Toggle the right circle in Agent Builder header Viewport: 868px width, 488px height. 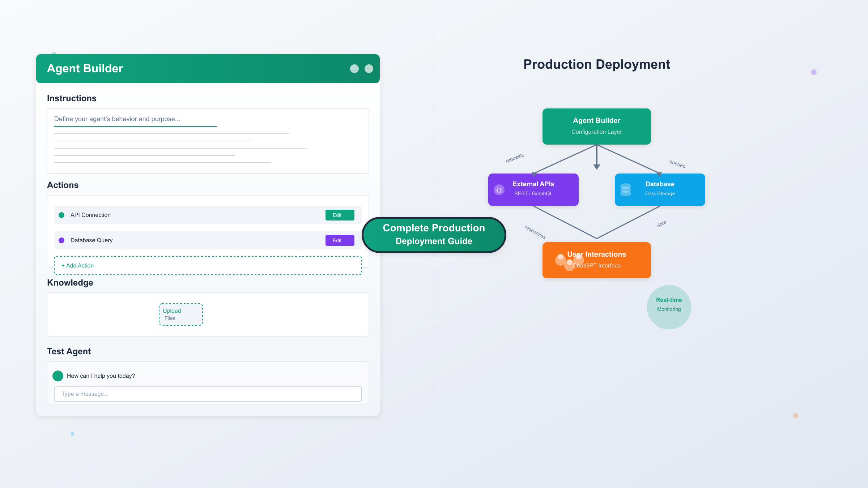pyautogui.click(x=369, y=68)
